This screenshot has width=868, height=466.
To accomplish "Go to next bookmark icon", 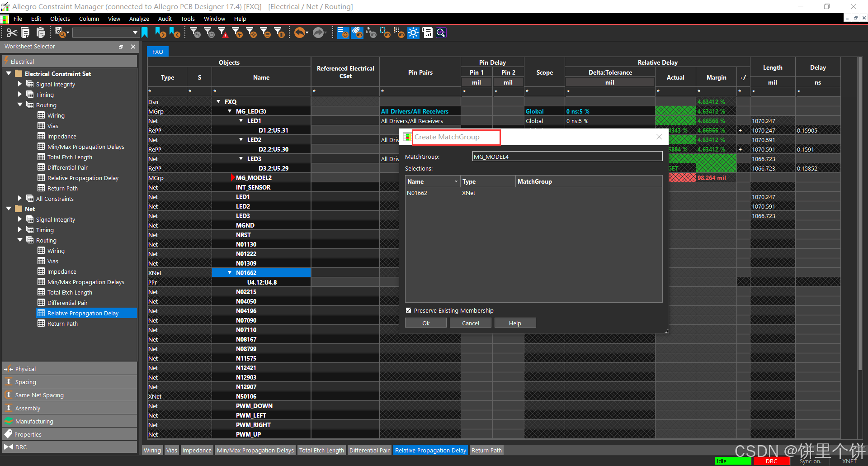I will coord(160,33).
